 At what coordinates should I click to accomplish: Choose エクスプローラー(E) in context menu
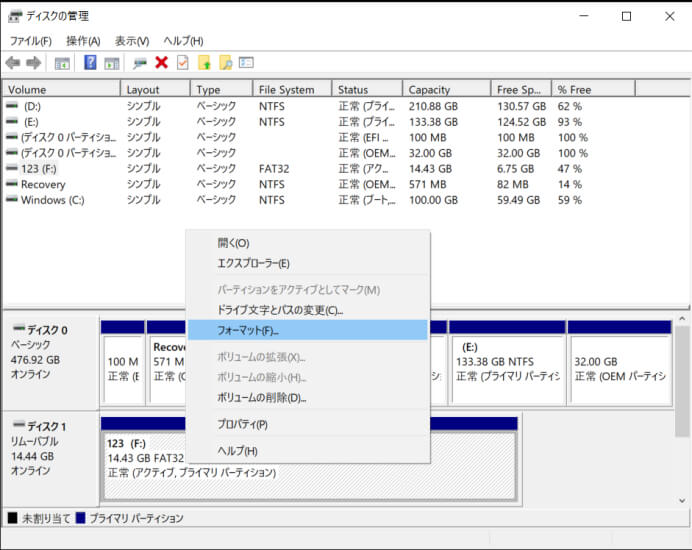pyautogui.click(x=308, y=264)
